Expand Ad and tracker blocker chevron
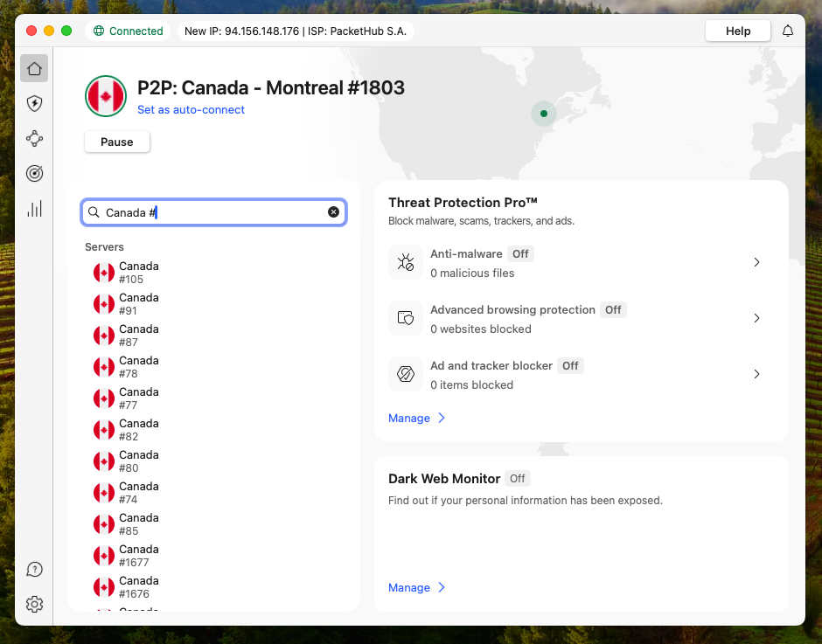Screen dimensions: 822x644 (x=756, y=374)
